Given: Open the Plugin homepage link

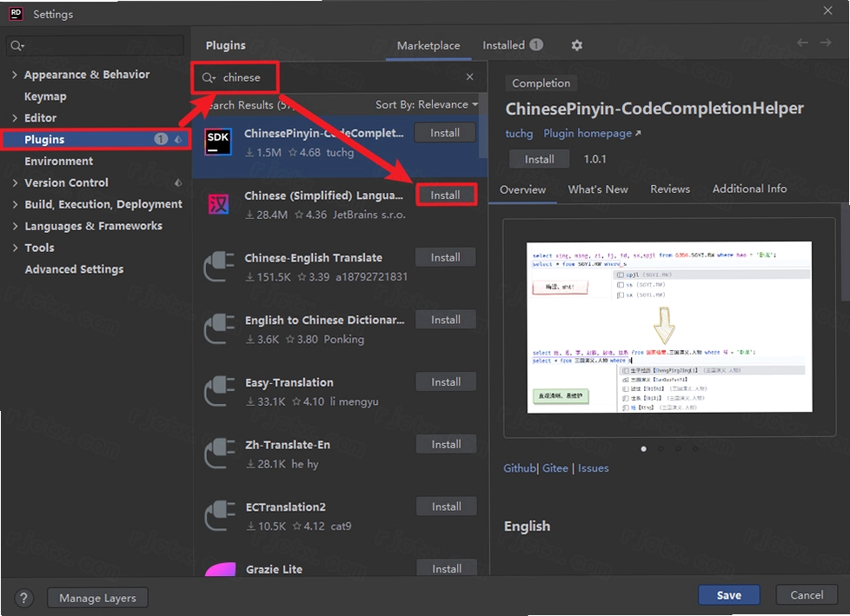Looking at the screenshot, I should pyautogui.click(x=592, y=133).
